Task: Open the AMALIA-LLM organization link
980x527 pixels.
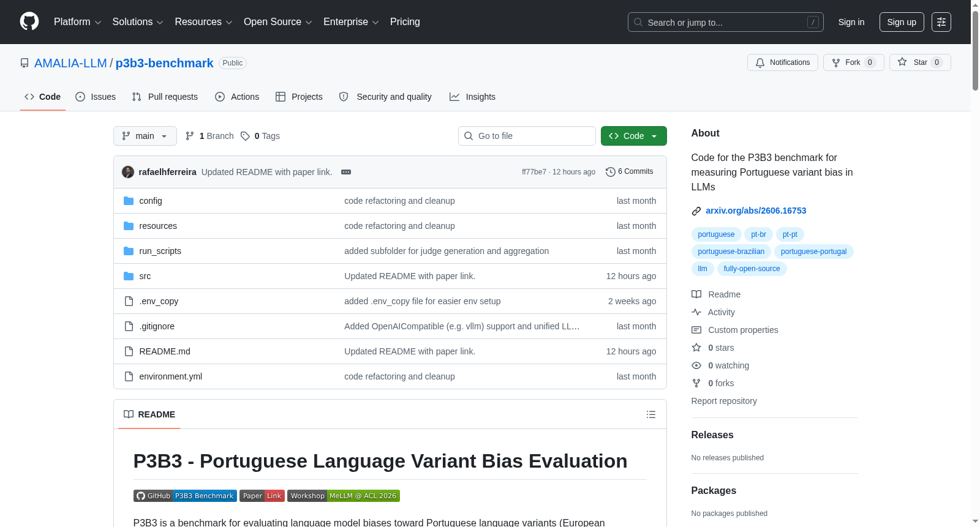Action: tap(70, 63)
